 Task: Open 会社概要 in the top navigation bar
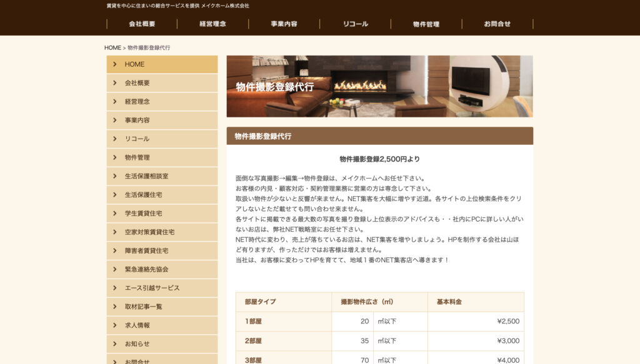(142, 24)
